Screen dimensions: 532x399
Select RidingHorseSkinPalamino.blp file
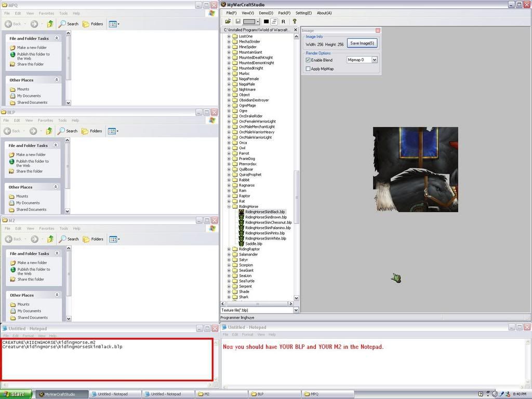(268, 228)
